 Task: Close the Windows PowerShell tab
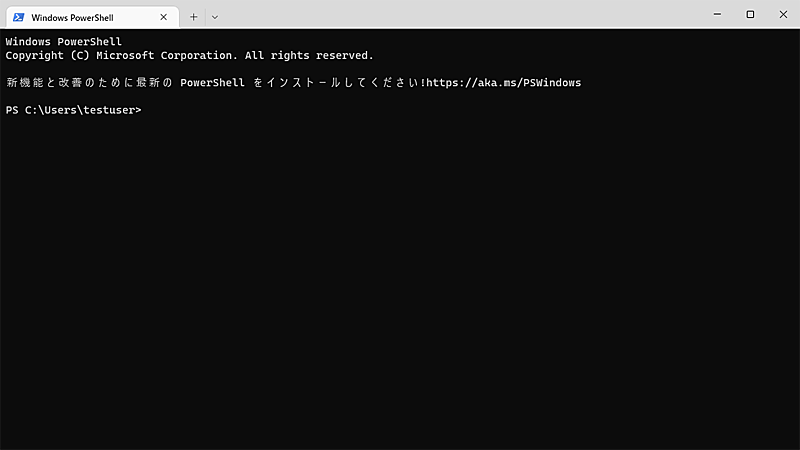(164, 17)
